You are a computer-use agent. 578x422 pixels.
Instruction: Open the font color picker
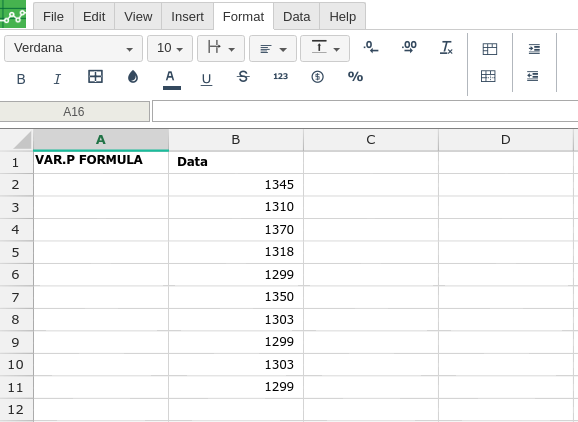click(171, 79)
